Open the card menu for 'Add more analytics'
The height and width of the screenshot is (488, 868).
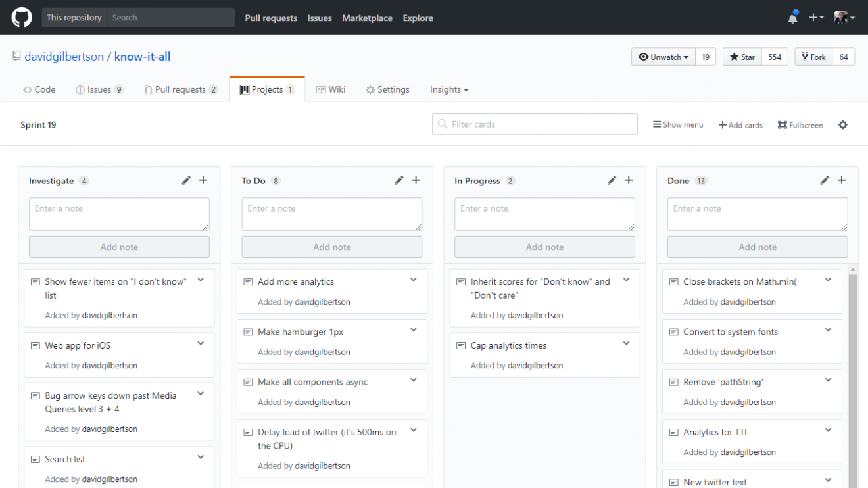tap(414, 280)
